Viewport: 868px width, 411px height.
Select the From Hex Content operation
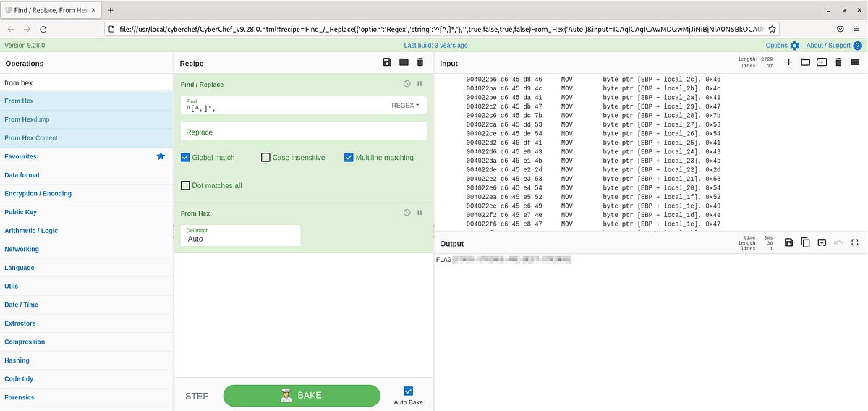(x=87, y=137)
